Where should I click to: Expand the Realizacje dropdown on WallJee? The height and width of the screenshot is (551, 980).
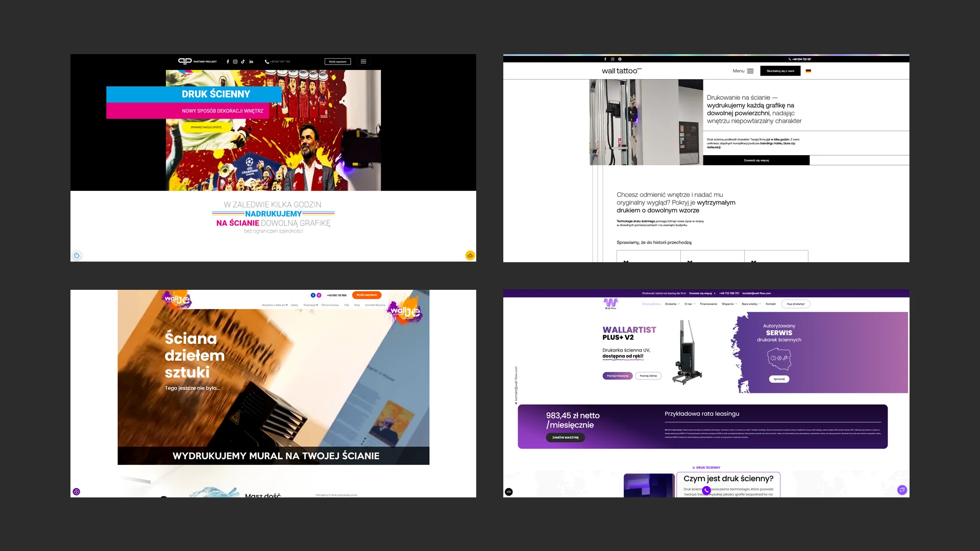pyautogui.click(x=310, y=305)
